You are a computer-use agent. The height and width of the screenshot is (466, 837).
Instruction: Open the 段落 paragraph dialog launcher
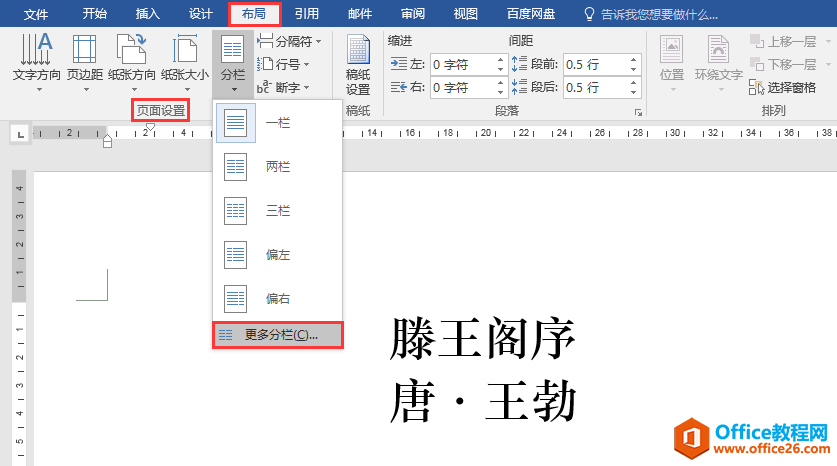coord(638,112)
